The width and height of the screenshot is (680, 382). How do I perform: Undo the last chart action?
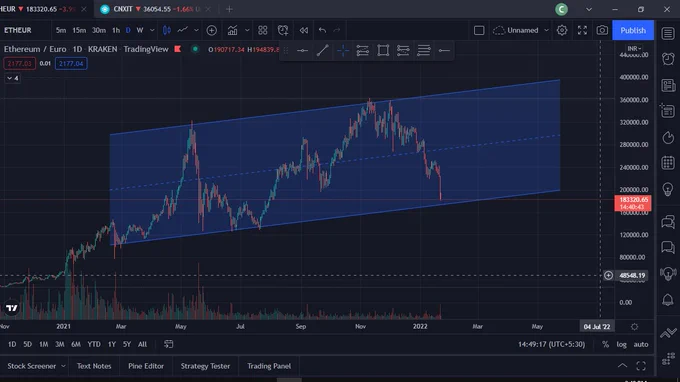point(322,30)
